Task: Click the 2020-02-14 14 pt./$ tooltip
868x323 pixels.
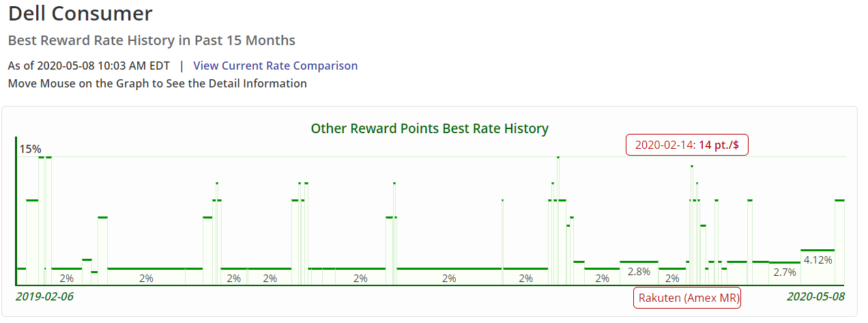Action: coord(687,145)
